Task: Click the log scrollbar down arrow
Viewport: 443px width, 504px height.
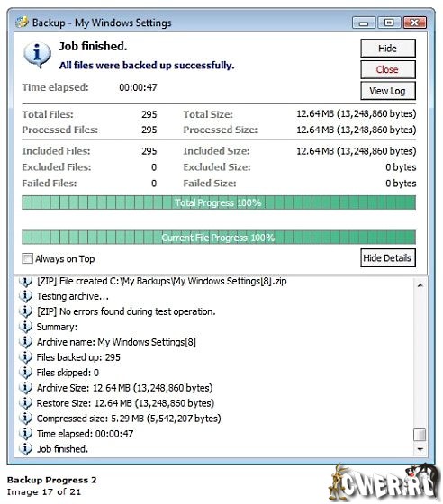Action: coord(420,449)
